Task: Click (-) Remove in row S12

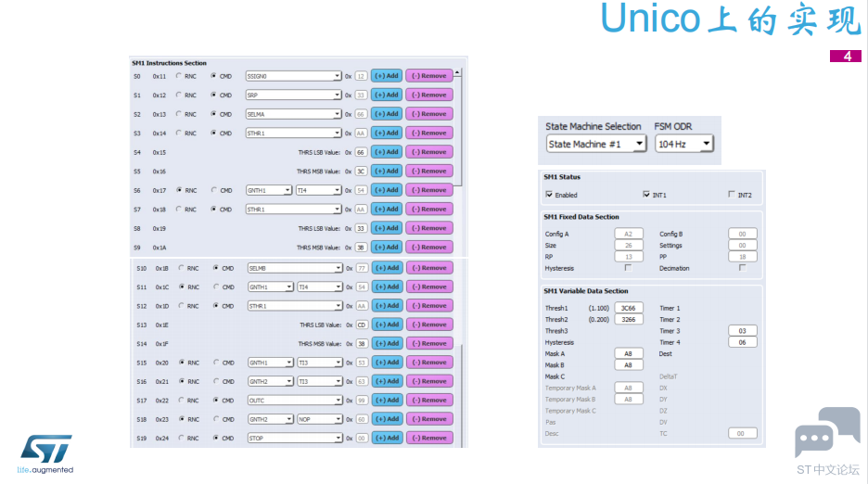Action: coord(429,306)
